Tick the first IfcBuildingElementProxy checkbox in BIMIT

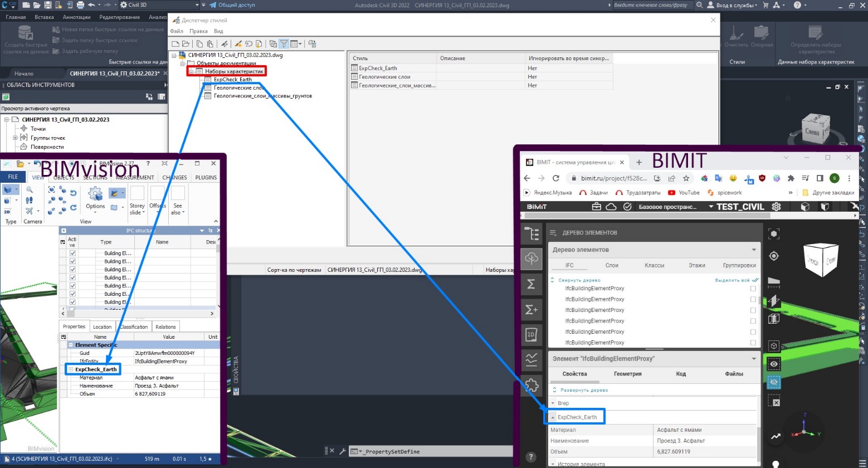click(x=753, y=289)
